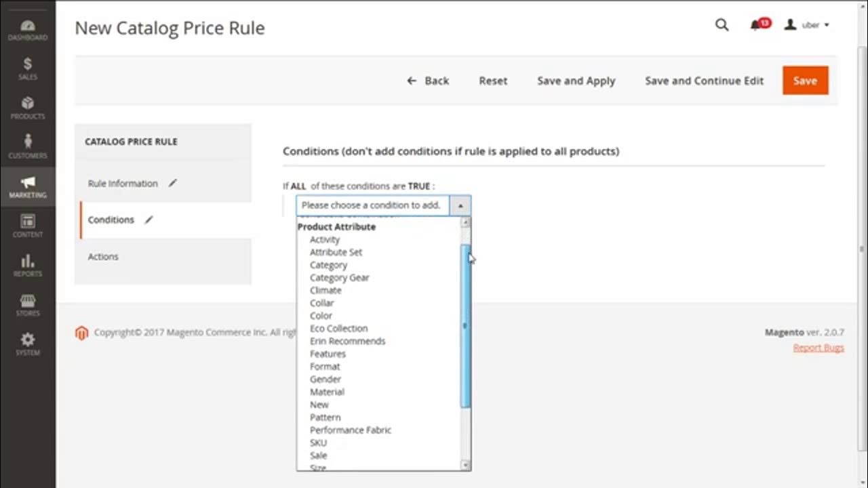Image resolution: width=868 pixels, height=488 pixels.
Task: Open the Report Bugs link
Action: [x=818, y=348]
